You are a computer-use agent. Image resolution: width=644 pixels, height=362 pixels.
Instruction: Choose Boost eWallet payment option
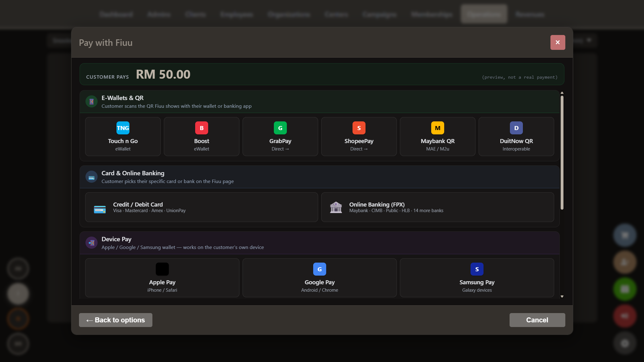pyautogui.click(x=202, y=137)
